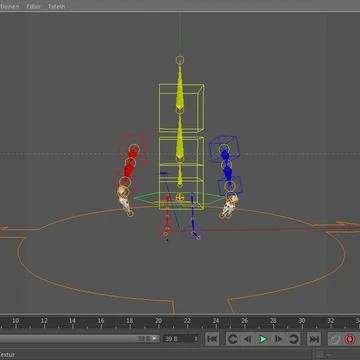Image resolution: width=360 pixels, height=360 pixels.
Task: Click the frame range end input field
Action: pos(179,339)
